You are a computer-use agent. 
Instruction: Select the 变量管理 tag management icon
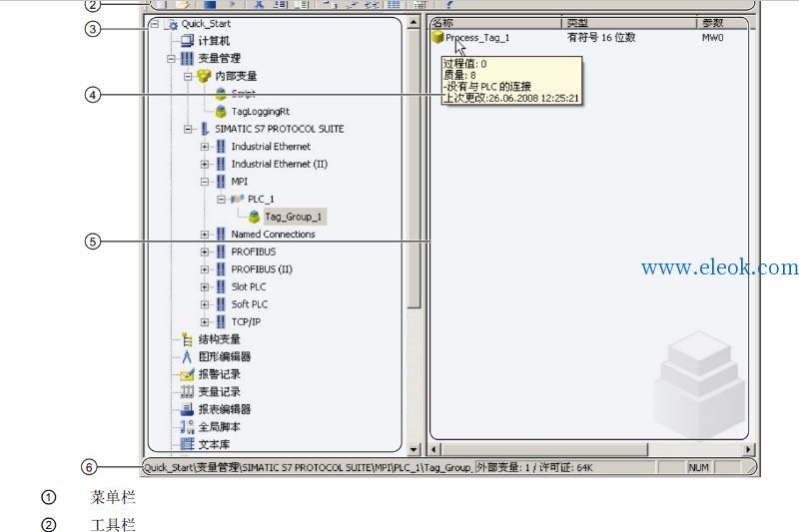pos(187,59)
